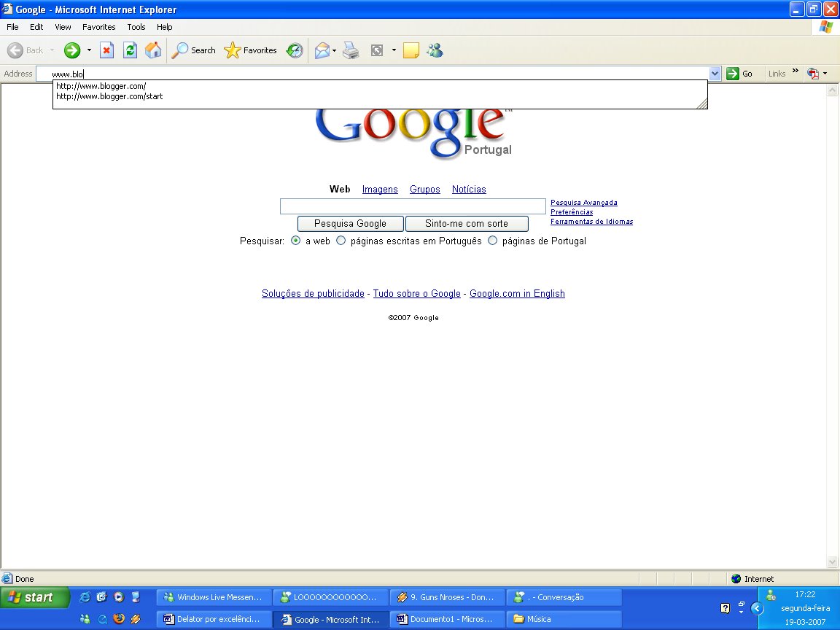Open the File menu
This screenshot has height=630, width=840.
click(12, 27)
